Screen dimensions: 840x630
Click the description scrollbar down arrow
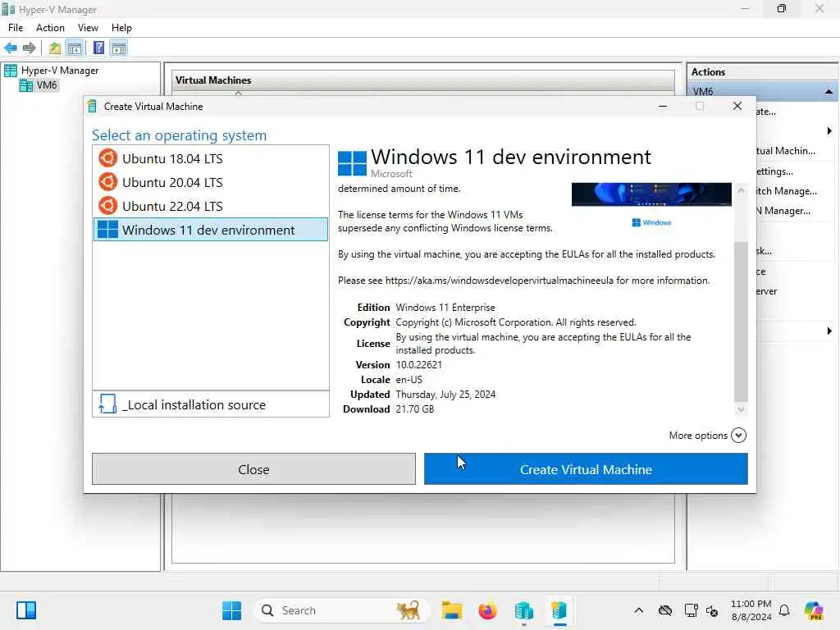point(741,410)
